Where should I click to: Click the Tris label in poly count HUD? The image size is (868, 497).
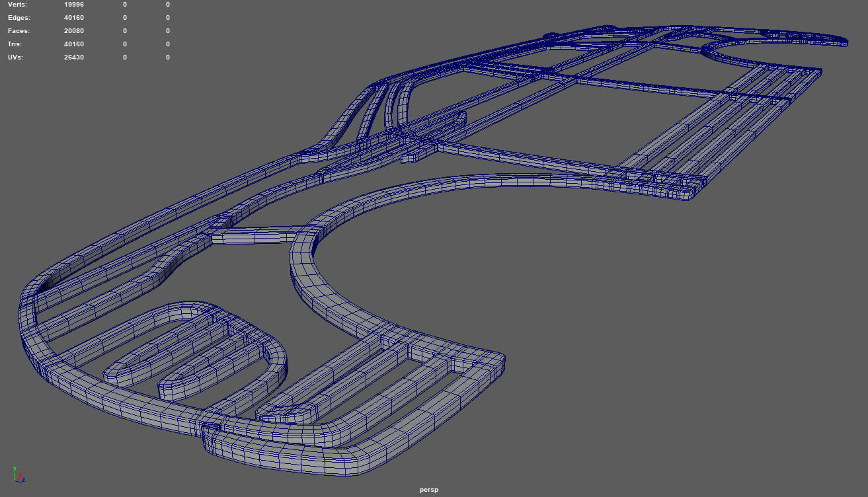pyautogui.click(x=16, y=44)
